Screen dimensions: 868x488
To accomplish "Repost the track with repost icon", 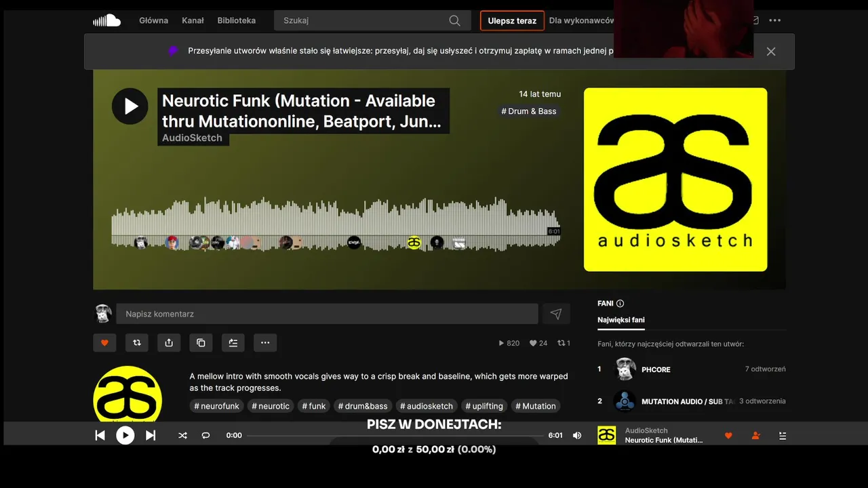I will click(x=136, y=343).
